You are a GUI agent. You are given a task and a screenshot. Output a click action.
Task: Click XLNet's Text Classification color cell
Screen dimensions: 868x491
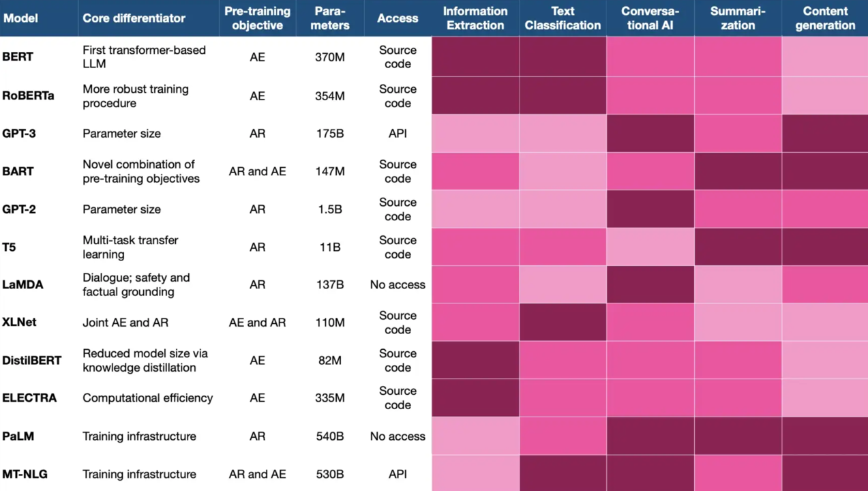coord(563,322)
